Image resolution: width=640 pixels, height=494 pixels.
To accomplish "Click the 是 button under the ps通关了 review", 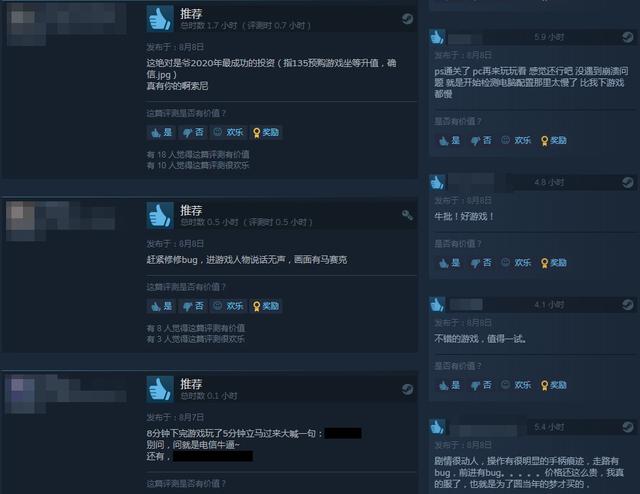I will tap(449, 140).
